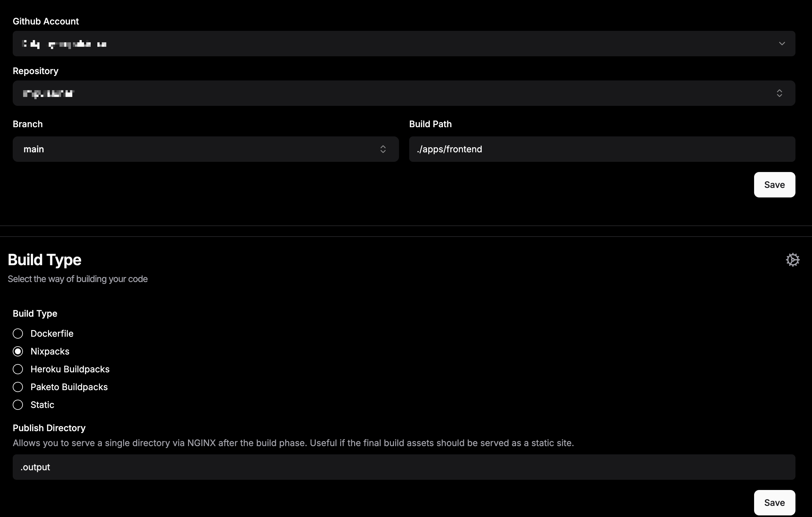The width and height of the screenshot is (812, 517).
Task: Focus the Publish Directory input field
Action: 404,467
